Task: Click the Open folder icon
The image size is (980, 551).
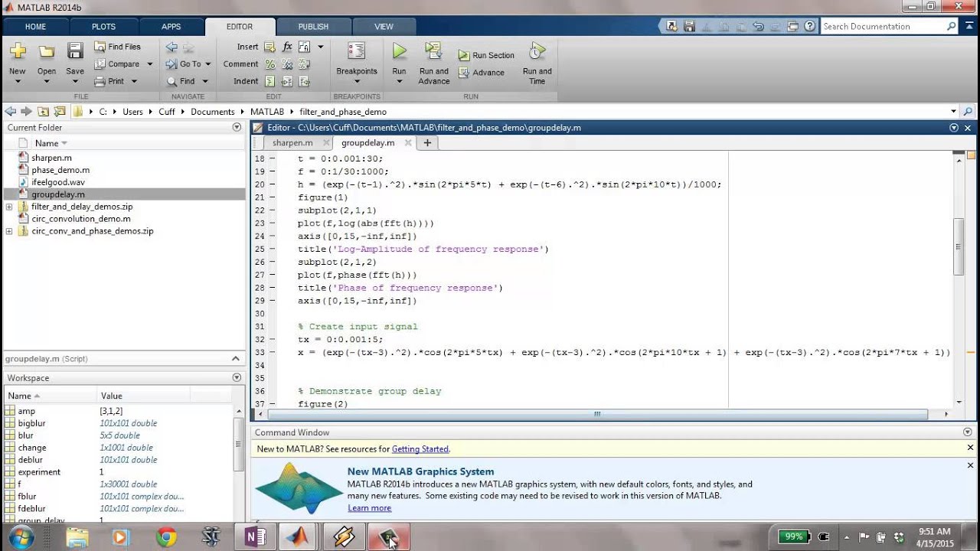Action: point(47,52)
